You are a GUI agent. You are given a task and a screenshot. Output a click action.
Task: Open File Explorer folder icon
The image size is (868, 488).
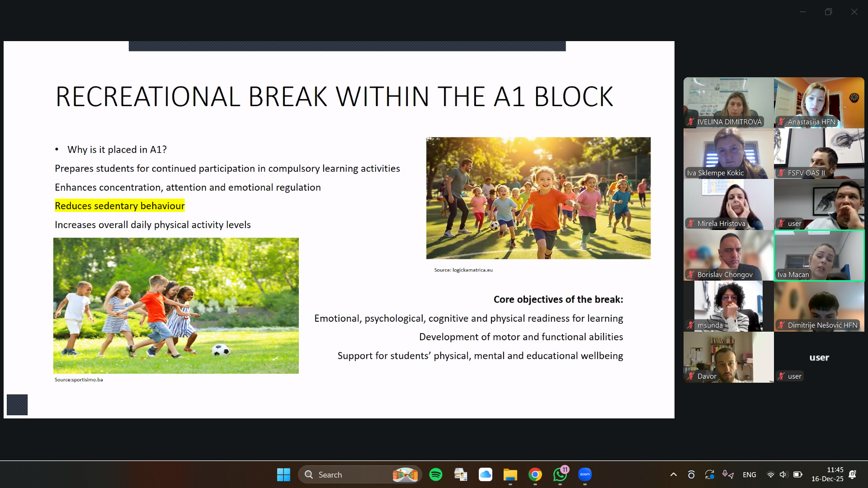click(510, 474)
